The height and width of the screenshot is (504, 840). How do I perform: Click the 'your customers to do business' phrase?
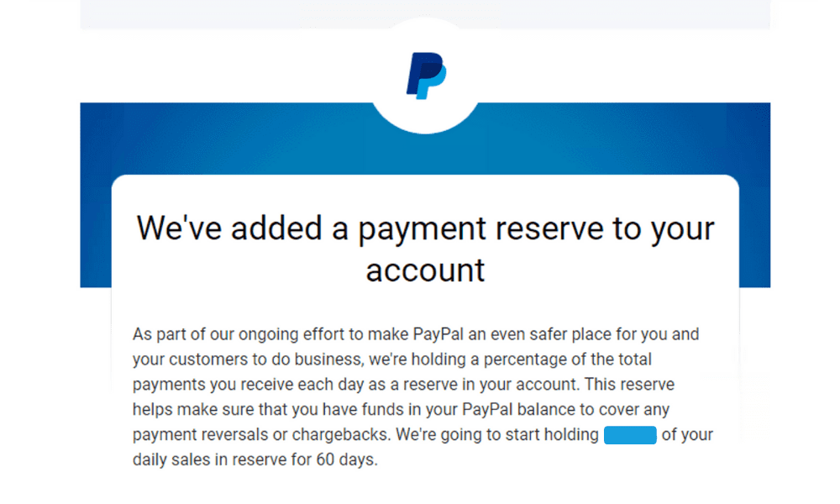tap(247, 360)
